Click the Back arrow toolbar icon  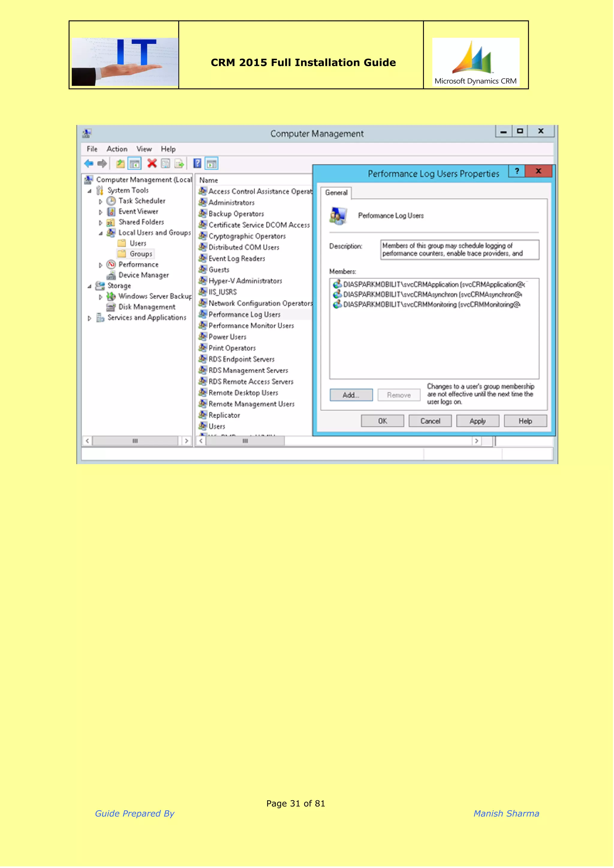(x=89, y=164)
